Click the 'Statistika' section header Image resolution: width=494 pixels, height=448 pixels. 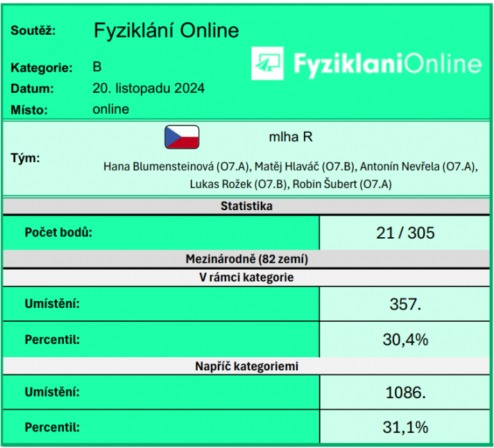pos(246,206)
